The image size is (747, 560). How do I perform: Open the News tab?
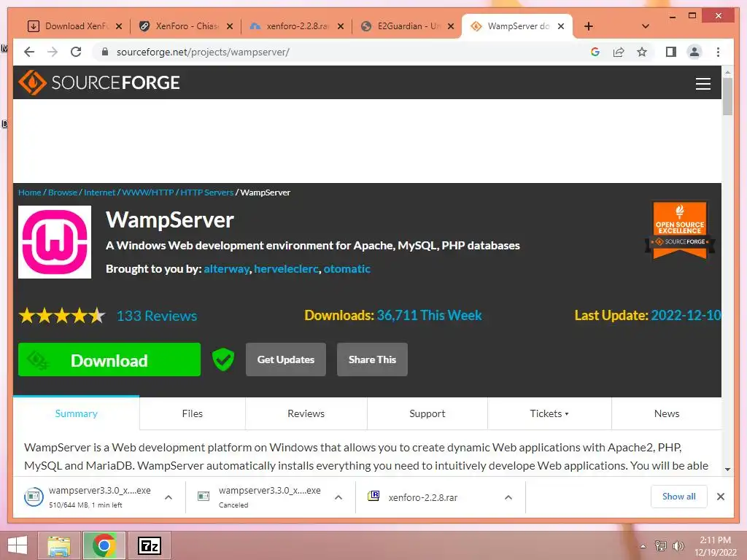(x=667, y=413)
